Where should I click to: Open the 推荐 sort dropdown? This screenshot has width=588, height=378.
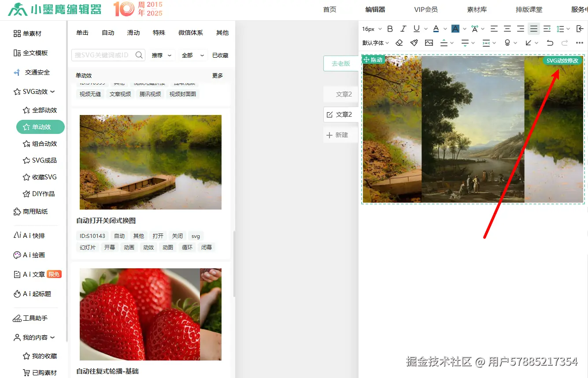[162, 55]
